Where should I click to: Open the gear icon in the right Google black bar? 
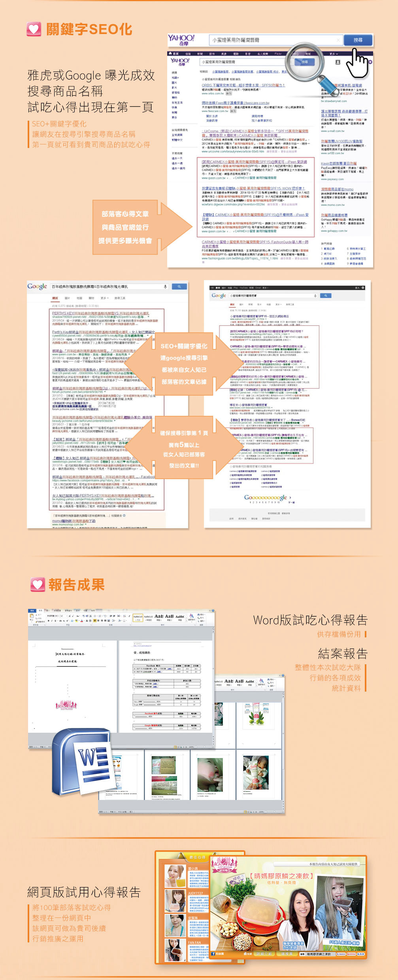(x=363, y=288)
